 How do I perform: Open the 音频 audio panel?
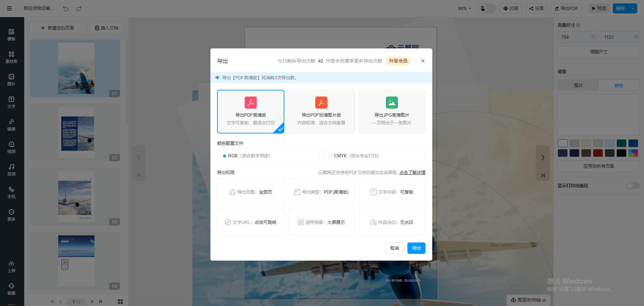pyautogui.click(x=11, y=170)
